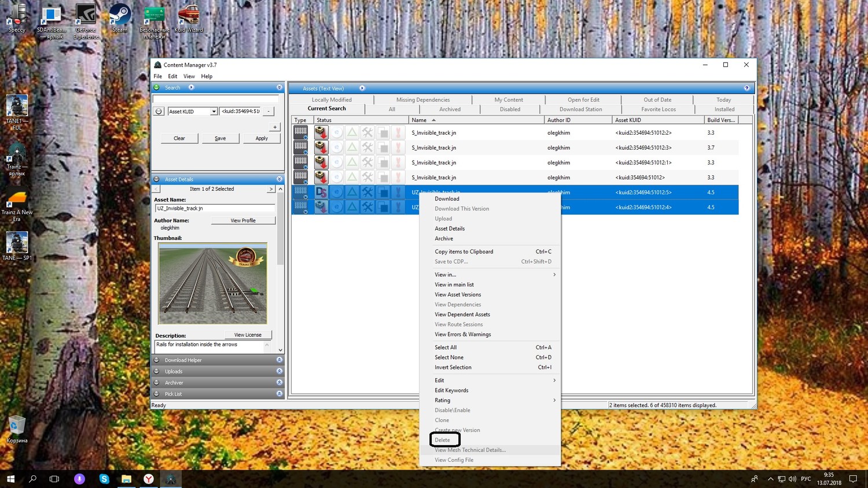Toggle the round button beside Asset KUID filter
Image resolution: width=868 pixels, height=488 pixels.
coord(159,111)
